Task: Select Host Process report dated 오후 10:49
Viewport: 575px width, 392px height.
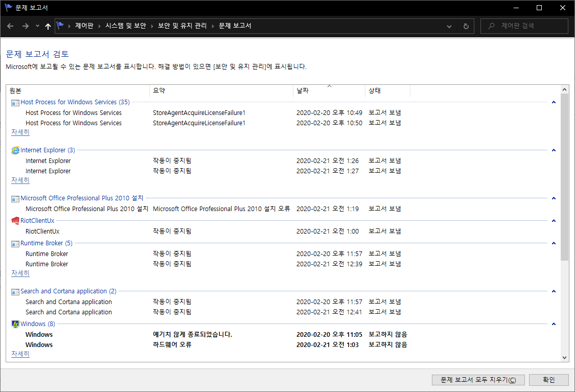Action: 213,113
